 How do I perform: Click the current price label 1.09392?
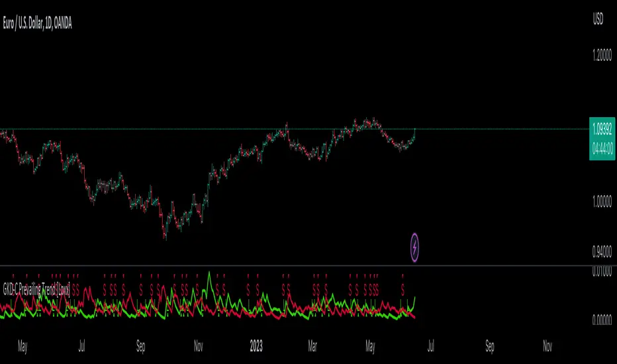(x=602, y=128)
